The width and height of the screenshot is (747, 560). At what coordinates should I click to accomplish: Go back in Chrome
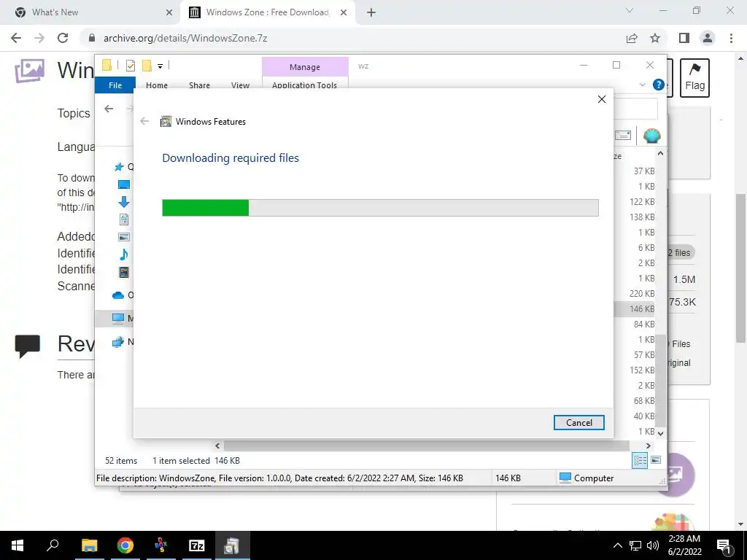16,38
